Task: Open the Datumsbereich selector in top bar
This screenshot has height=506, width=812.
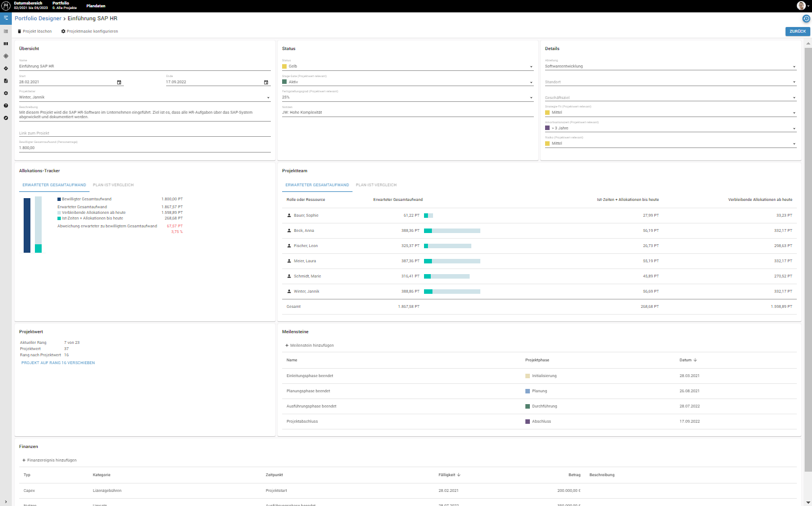Action: click(x=31, y=6)
